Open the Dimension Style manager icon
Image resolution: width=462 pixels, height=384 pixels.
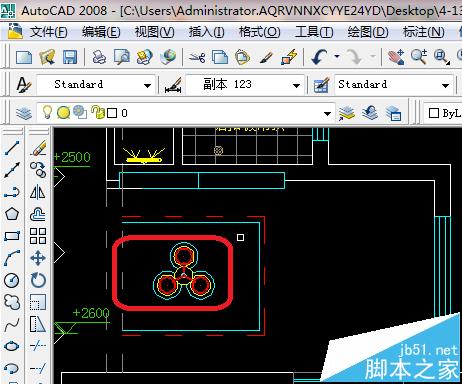[x=173, y=85]
